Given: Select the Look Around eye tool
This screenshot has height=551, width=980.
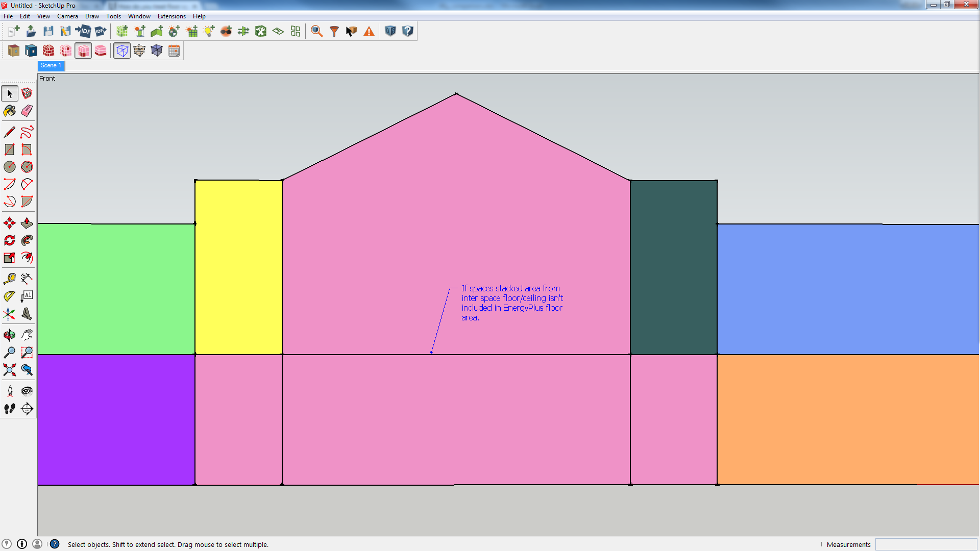Looking at the screenshot, I should click(27, 391).
